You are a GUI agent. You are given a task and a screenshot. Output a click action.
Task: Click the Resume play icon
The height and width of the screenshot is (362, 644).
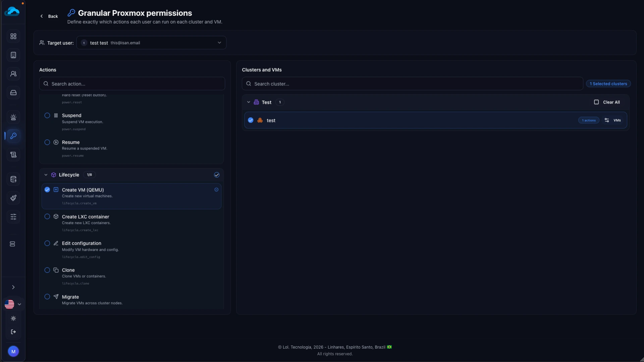click(x=56, y=142)
